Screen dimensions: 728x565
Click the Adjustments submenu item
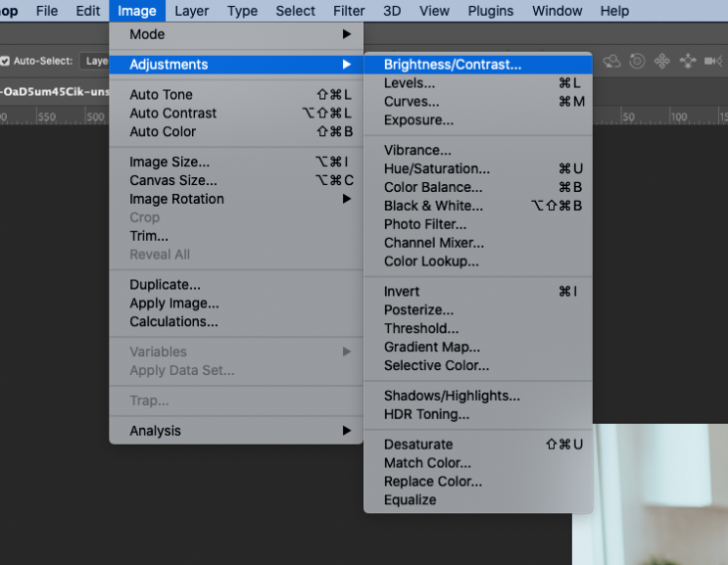tap(236, 65)
